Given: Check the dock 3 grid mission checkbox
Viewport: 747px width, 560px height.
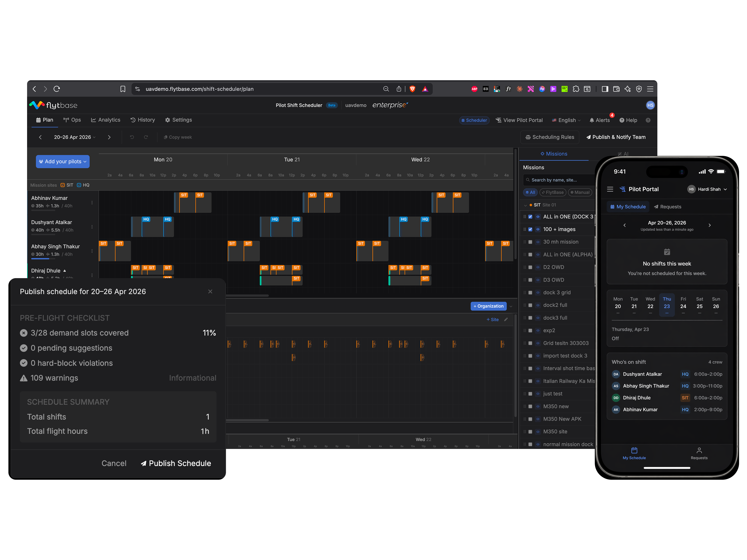Looking at the screenshot, I should pos(530,293).
